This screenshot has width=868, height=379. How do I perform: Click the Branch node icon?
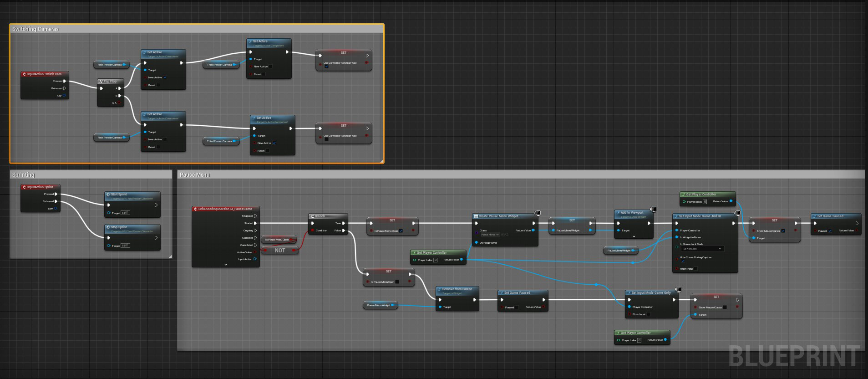(312, 216)
